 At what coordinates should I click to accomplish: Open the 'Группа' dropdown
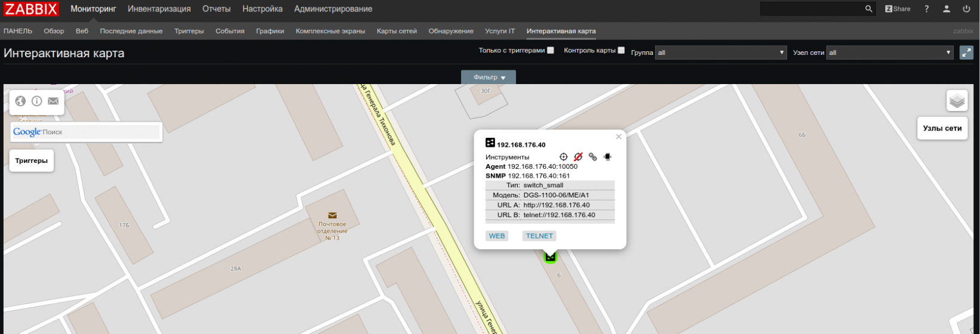pyautogui.click(x=721, y=52)
